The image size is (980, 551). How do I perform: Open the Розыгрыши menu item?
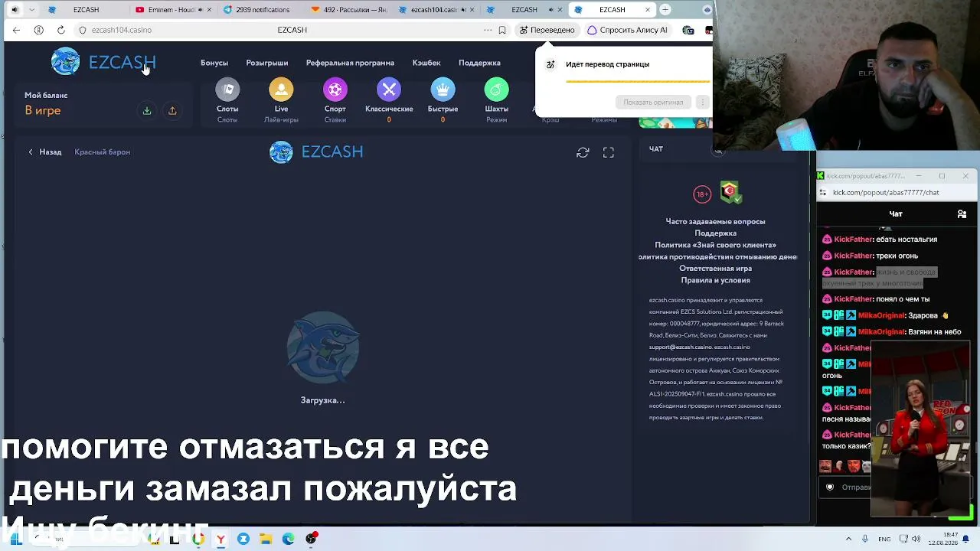point(267,63)
